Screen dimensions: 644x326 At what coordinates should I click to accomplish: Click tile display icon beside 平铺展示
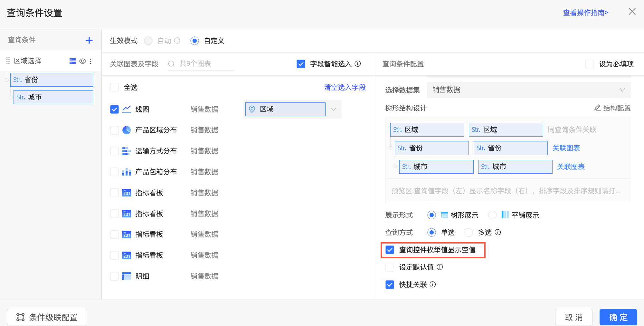(505, 215)
